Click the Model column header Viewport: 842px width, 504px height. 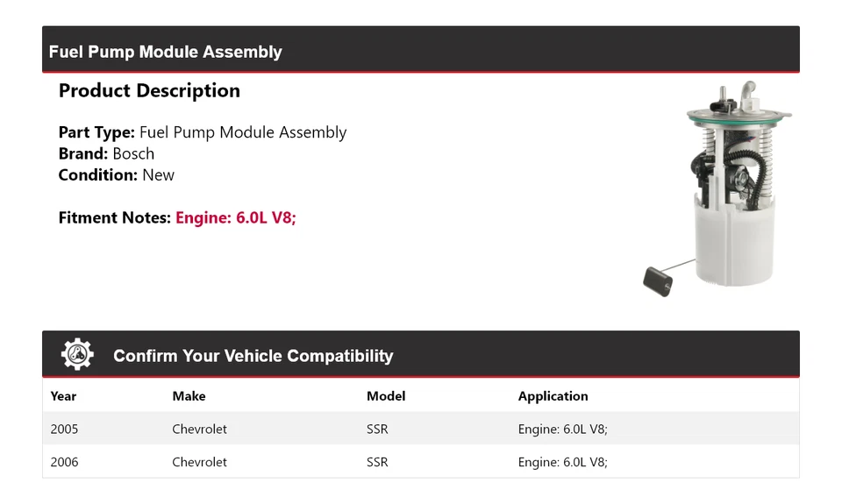[386, 396]
